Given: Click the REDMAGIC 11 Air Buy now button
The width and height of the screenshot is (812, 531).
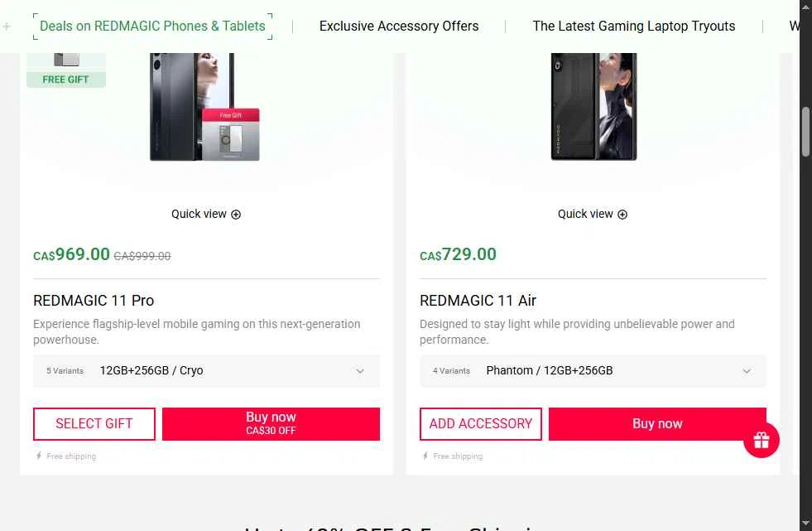Looking at the screenshot, I should pos(657,423).
